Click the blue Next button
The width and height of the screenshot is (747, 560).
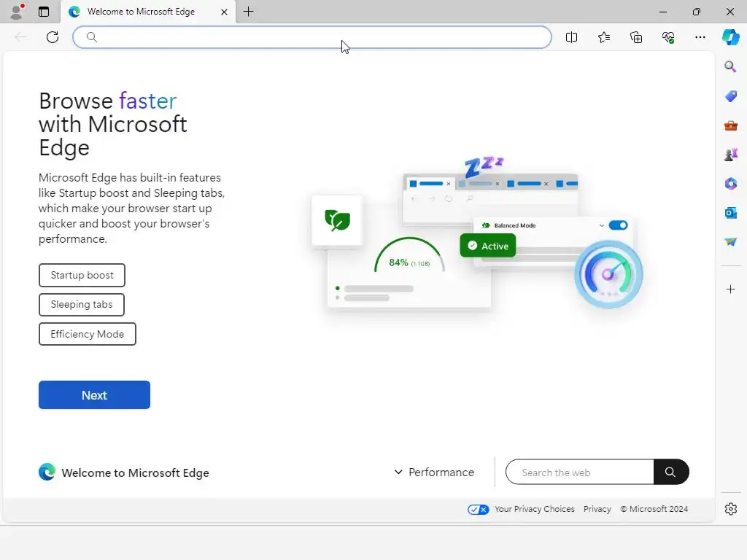[94, 394]
